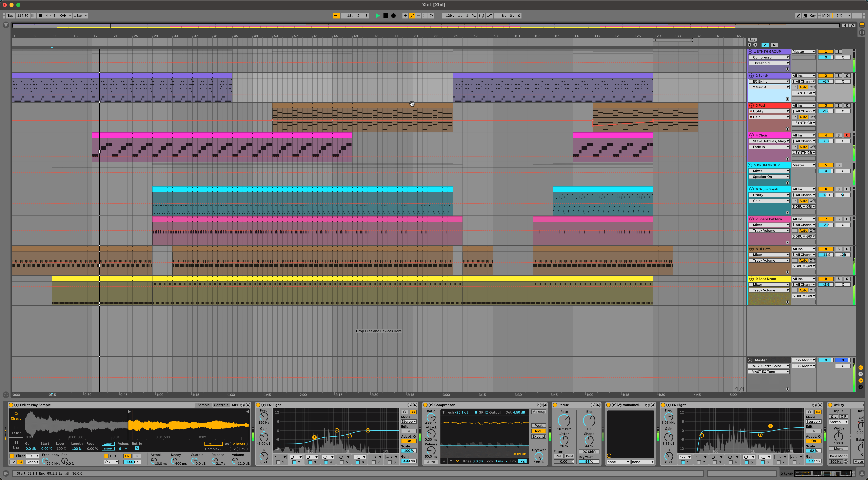The height and width of the screenshot is (480, 868).
Task: Save preset icon on Compressor device
Action: click(545, 405)
